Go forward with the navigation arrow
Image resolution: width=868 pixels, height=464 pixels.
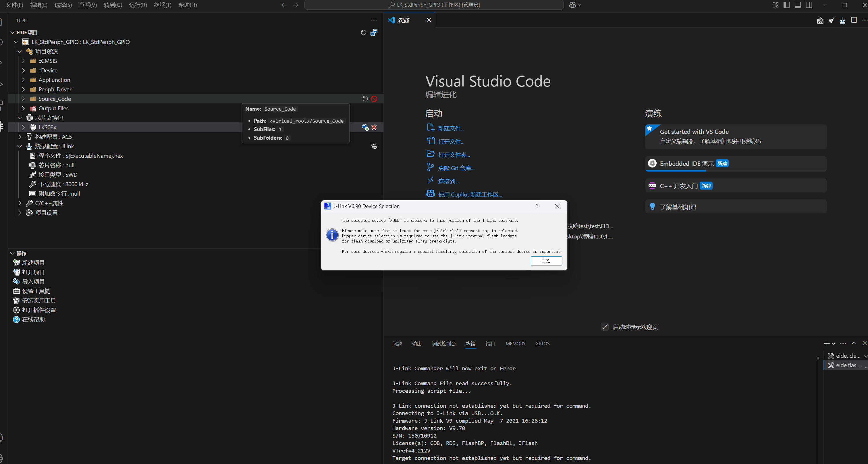pyautogui.click(x=296, y=5)
